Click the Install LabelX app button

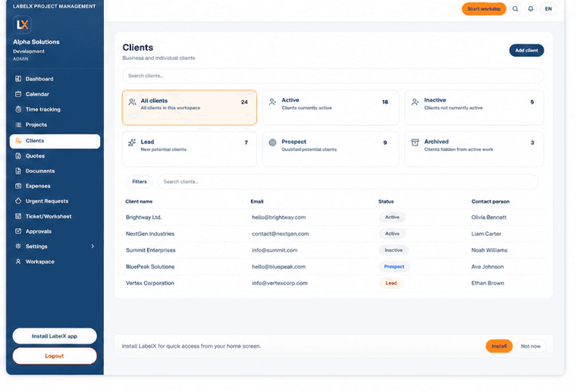tap(55, 336)
